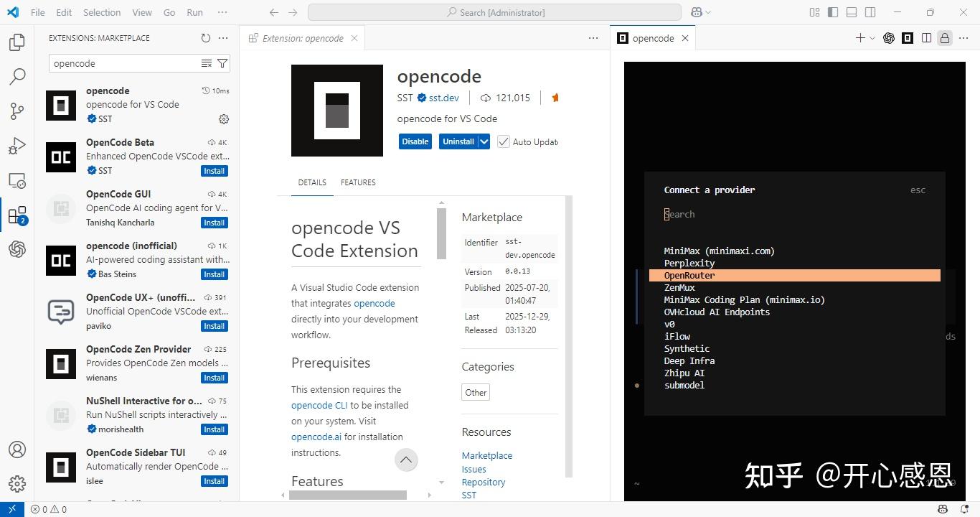Open the Explorer view in activity bar
The height and width of the screenshot is (517, 980).
(17, 42)
